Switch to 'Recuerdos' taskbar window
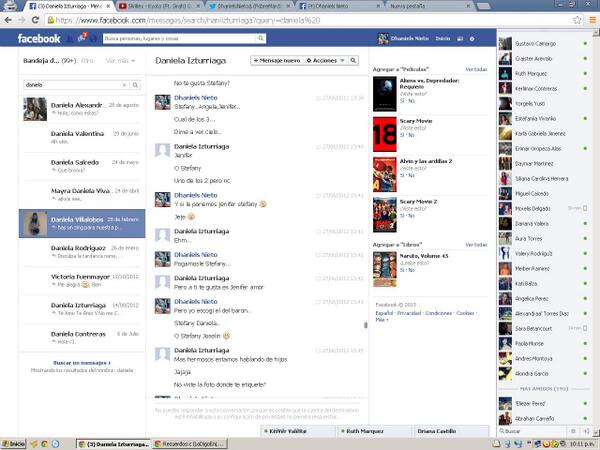Image resolution: width=600 pixels, height=450 pixels. point(190,444)
